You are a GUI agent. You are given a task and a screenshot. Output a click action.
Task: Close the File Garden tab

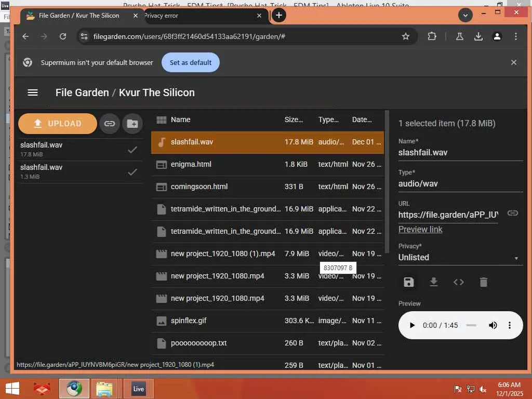coord(136,16)
